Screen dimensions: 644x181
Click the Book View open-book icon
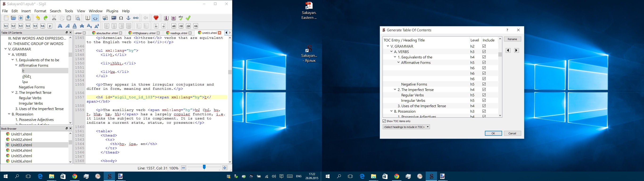point(87,18)
